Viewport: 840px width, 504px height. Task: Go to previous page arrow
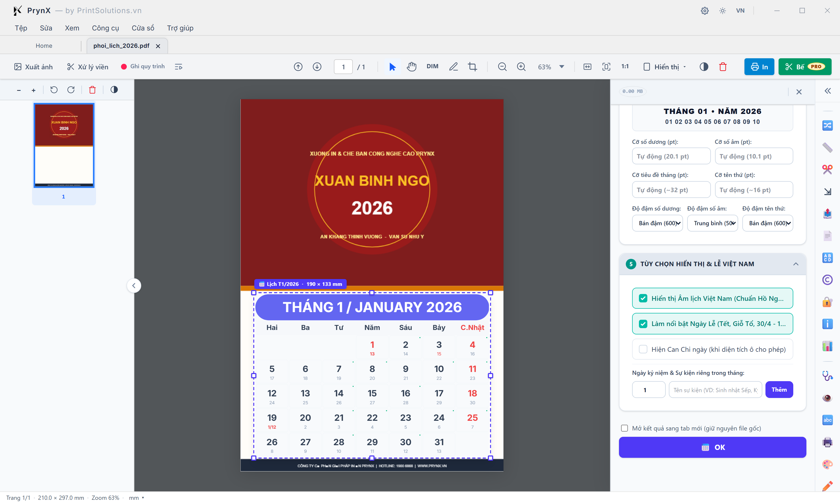pos(298,67)
